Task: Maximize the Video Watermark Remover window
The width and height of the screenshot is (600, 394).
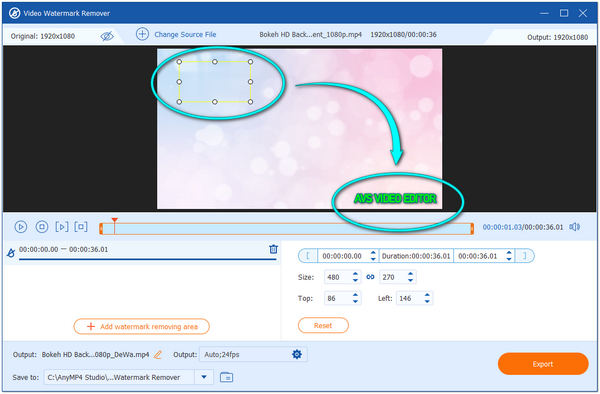Action: coord(564,13)
